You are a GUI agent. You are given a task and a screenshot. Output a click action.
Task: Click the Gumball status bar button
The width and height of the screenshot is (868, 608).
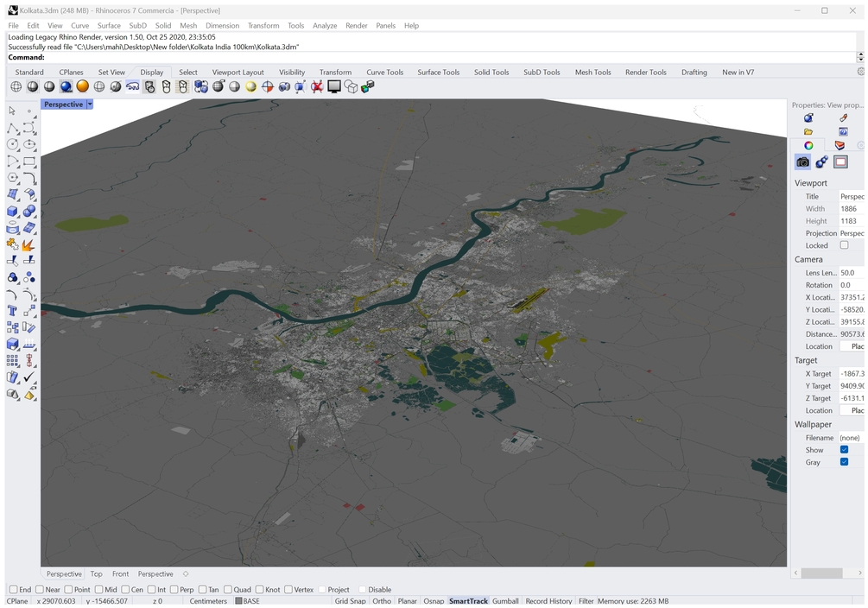505,601
